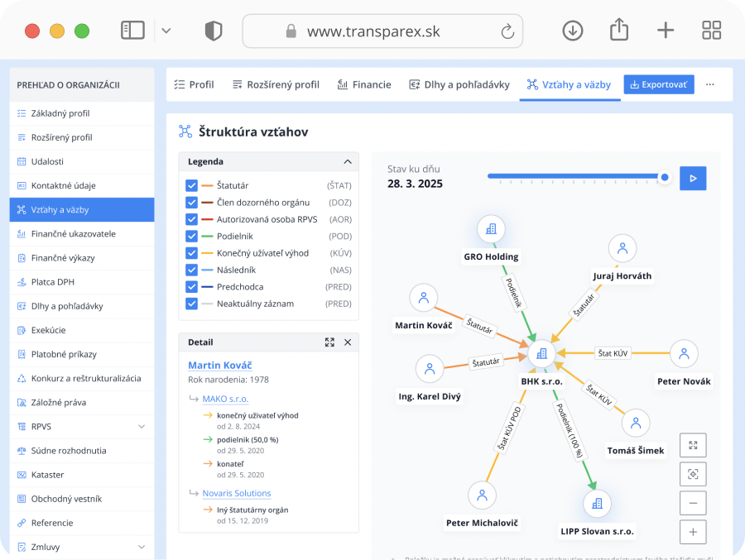Open the Dlhy a pohľadávky tab
Image resolution: width=745 pixels, height=560 pixels.
(x=459, y=84)
